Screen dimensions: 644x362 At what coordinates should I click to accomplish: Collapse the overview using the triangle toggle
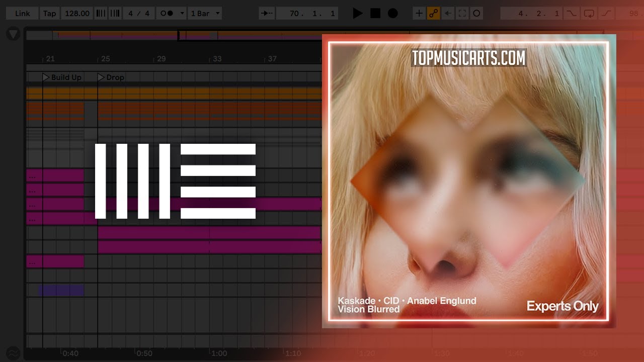13,34
